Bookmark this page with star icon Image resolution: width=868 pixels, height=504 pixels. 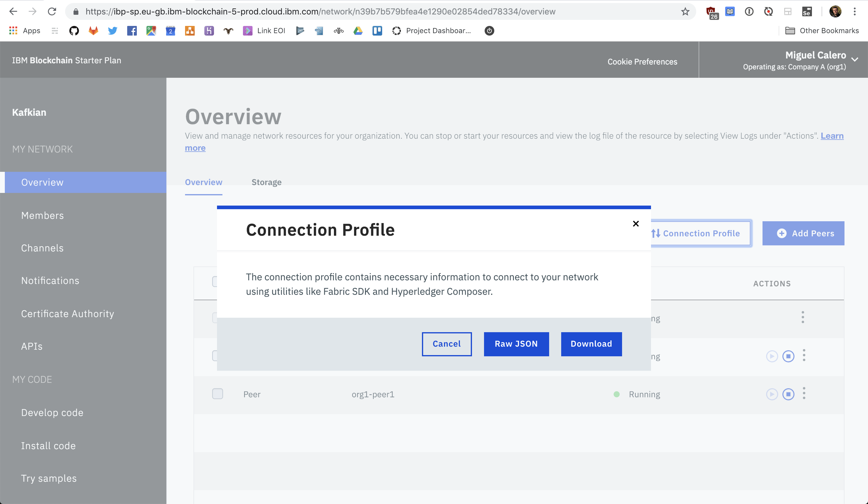point(685,12)
